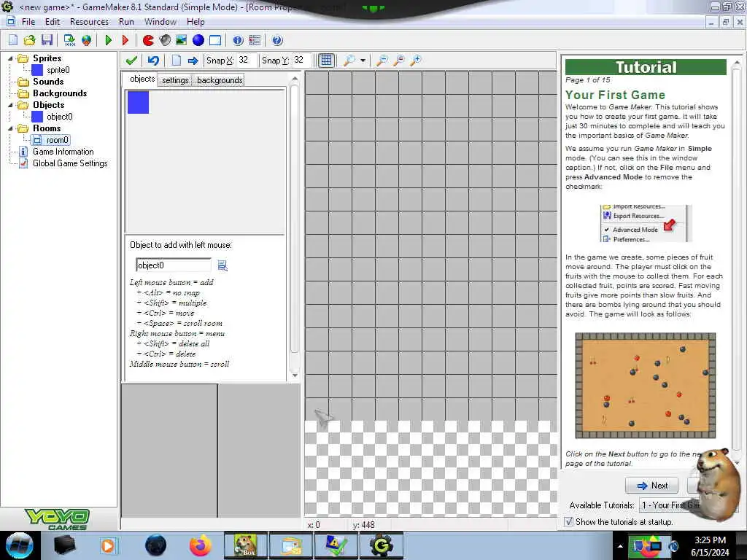Toggle Show the tutorials at startup

(x=569, y=522)
